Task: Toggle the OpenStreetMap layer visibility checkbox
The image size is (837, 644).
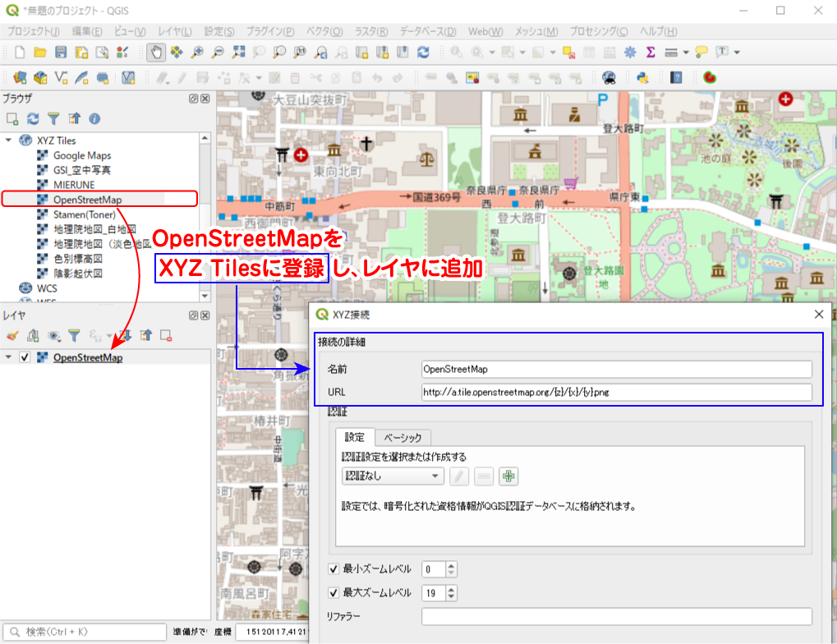Action: (25, 357)
